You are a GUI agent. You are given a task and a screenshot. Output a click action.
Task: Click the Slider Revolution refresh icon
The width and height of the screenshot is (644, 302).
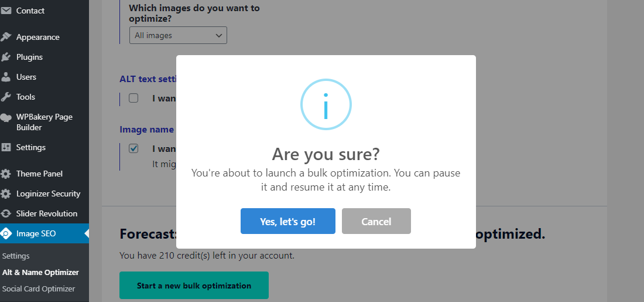[x=6, y=213]
